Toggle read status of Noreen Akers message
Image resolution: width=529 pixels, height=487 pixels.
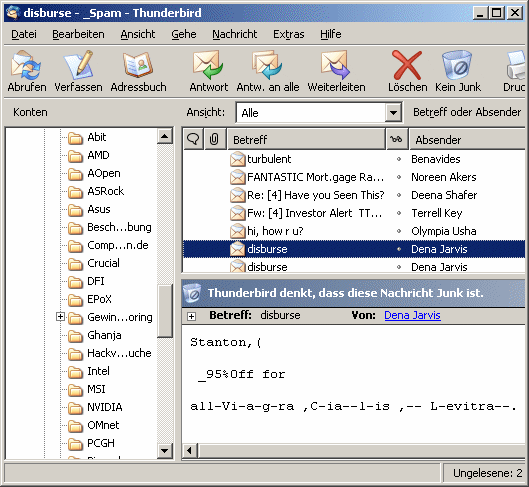click(399, 177)
